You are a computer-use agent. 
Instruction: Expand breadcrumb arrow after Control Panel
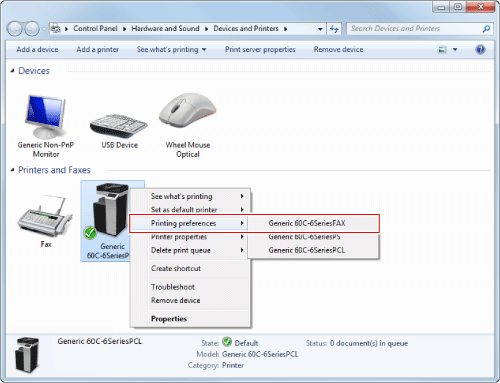click(x=124, y=29)
